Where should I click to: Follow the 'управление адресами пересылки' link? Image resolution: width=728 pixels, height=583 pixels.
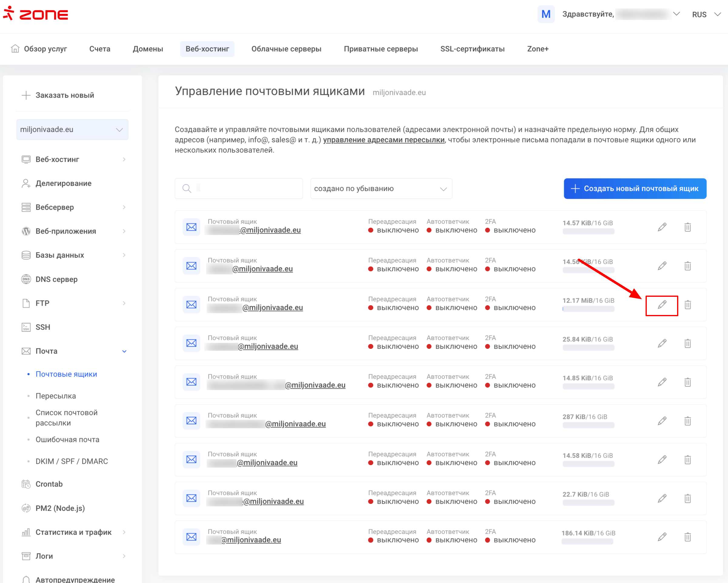coord(384,140)
